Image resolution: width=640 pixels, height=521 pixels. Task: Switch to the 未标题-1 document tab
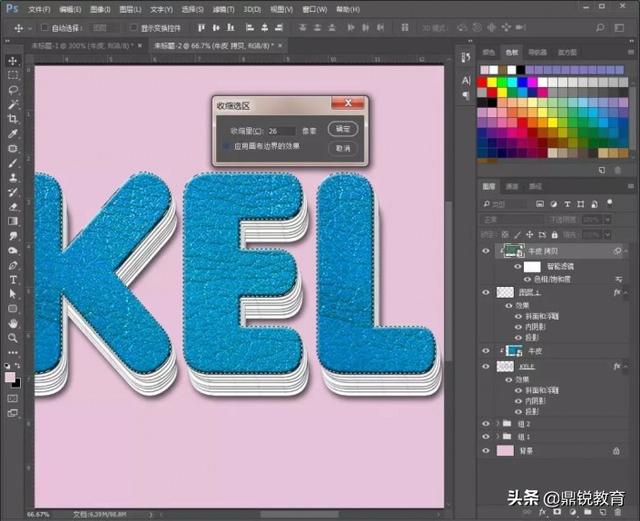click(81, 46)
